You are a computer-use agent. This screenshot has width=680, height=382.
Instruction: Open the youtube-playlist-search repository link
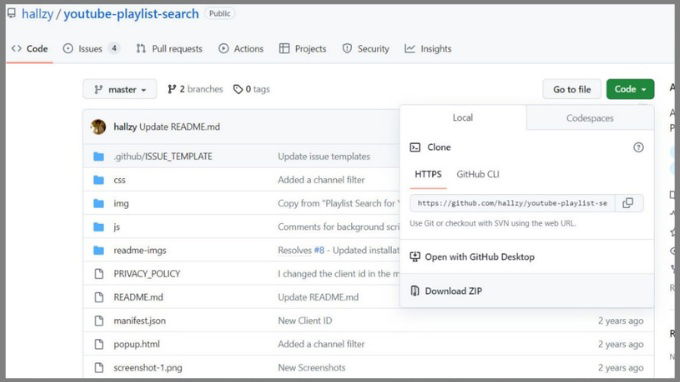pos(131,14)
